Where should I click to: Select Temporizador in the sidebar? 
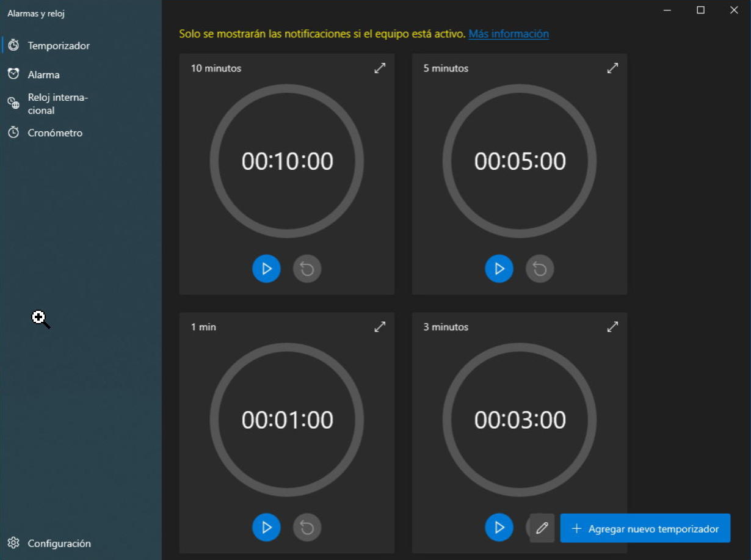pyautogui.click(x=58, y=46)
